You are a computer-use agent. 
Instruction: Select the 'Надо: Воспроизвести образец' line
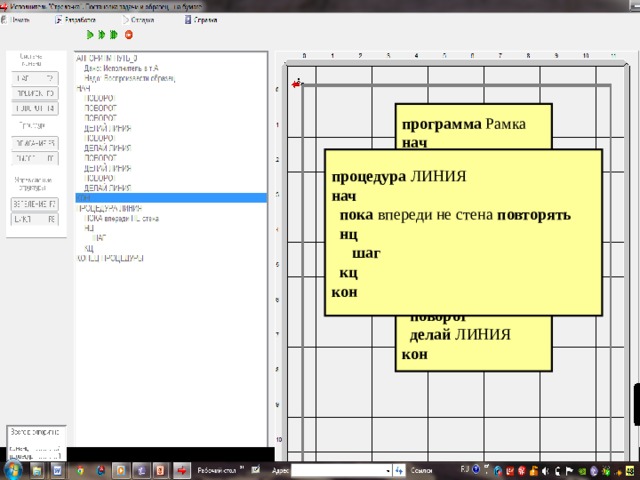130,78
